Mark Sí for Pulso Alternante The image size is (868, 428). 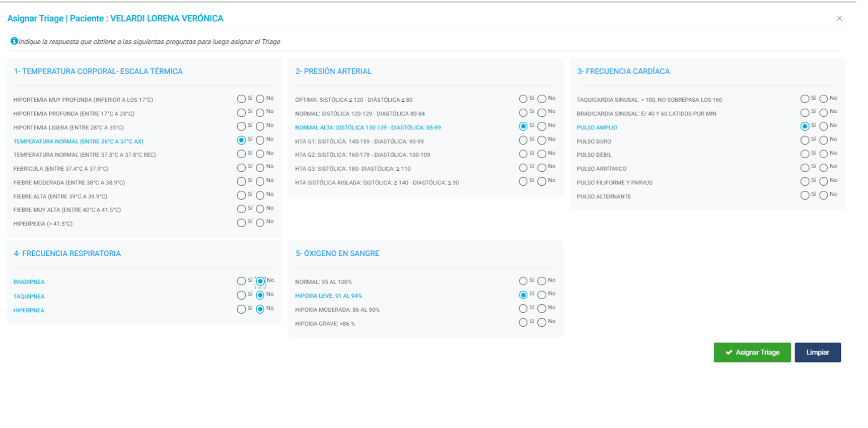(805, 195)
